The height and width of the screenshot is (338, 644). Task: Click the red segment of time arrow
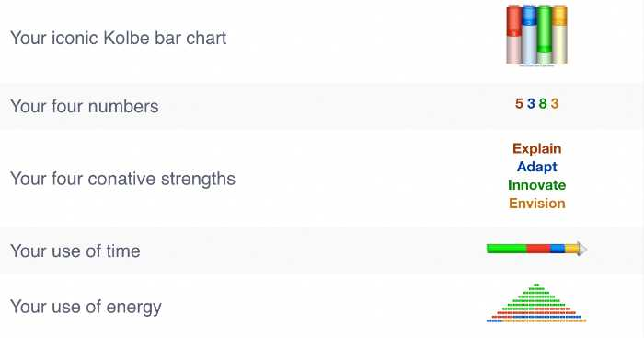click(x=538, y=249)
